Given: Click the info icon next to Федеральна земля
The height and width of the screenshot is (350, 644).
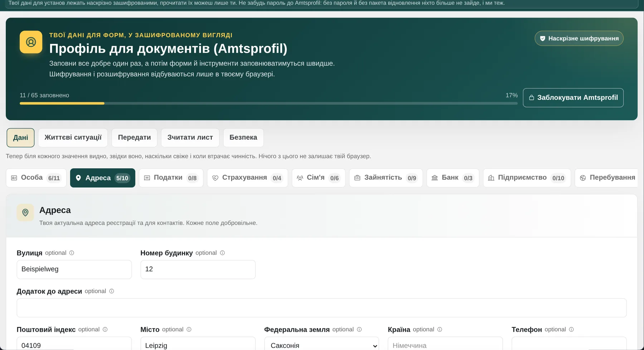Looking at the screenshot, I should [x=359, y=330].
